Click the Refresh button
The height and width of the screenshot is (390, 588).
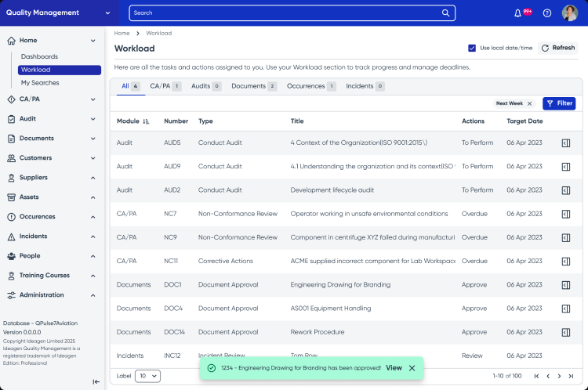tap(558, 48)
